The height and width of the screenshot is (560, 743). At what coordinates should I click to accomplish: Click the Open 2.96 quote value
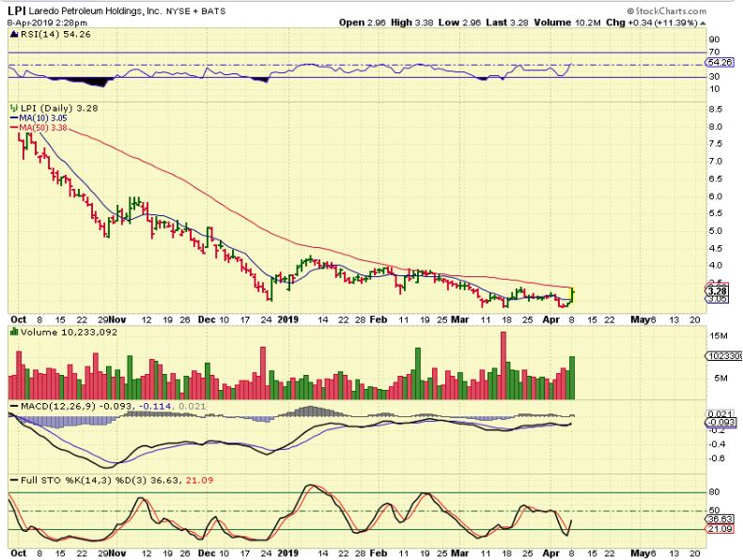click(x=363, y=23)
